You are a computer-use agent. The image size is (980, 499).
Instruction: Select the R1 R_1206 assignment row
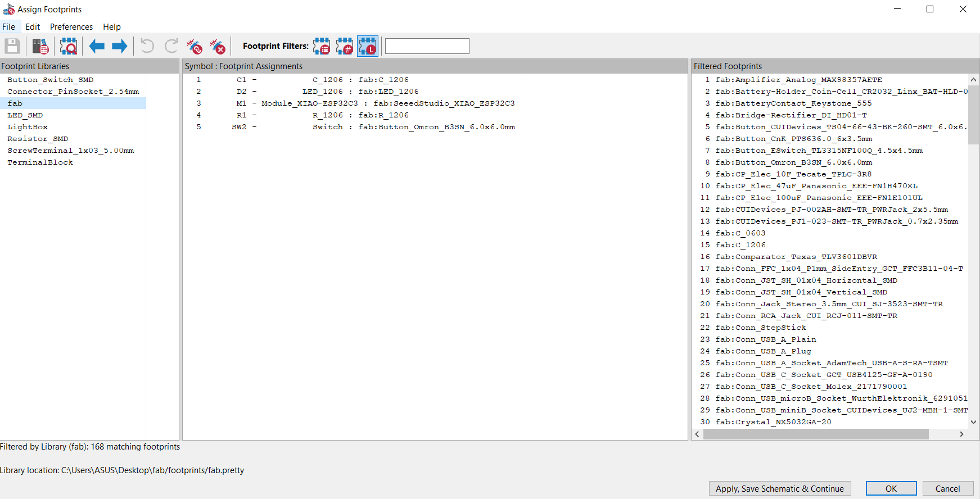tap(353, 115)
